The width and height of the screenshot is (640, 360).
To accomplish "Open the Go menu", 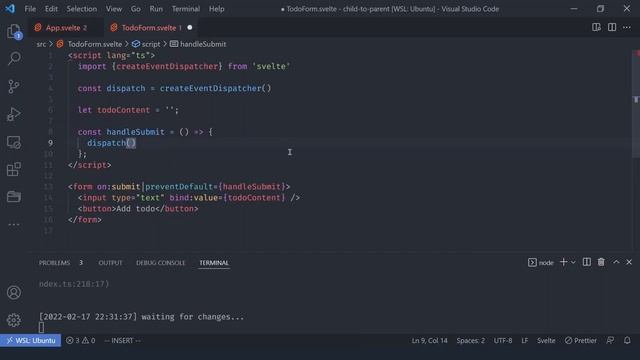I will (136, 9).
